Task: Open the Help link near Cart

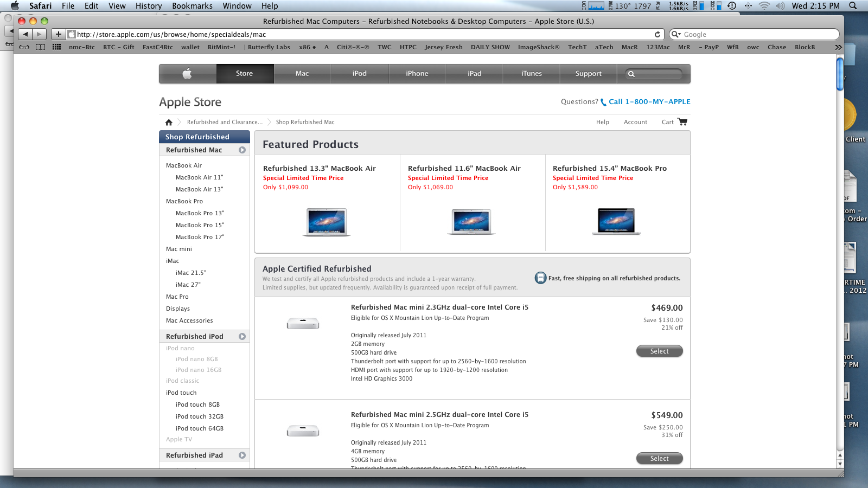Action: [603, 123]
